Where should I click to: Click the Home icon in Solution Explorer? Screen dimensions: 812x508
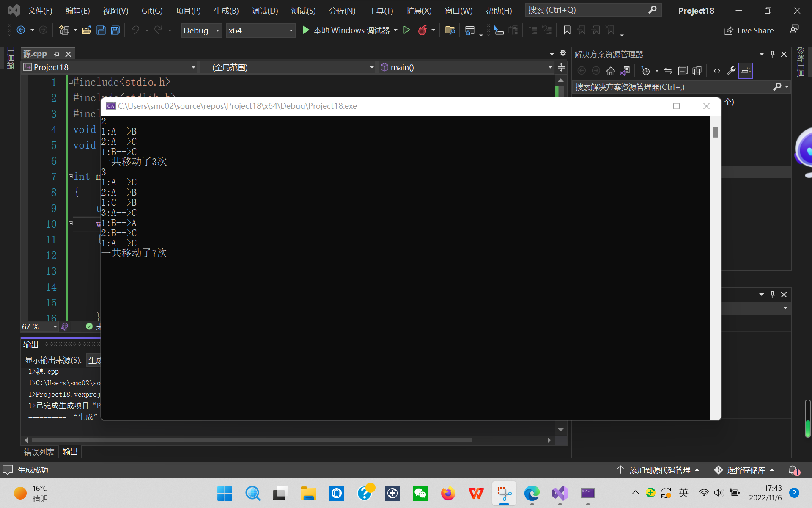pyautogui.click(x=610, y=71)
